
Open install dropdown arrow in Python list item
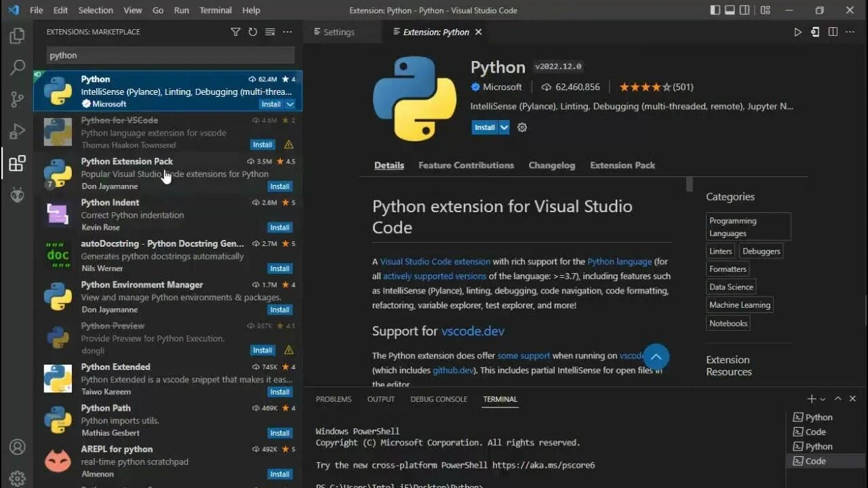290,104
